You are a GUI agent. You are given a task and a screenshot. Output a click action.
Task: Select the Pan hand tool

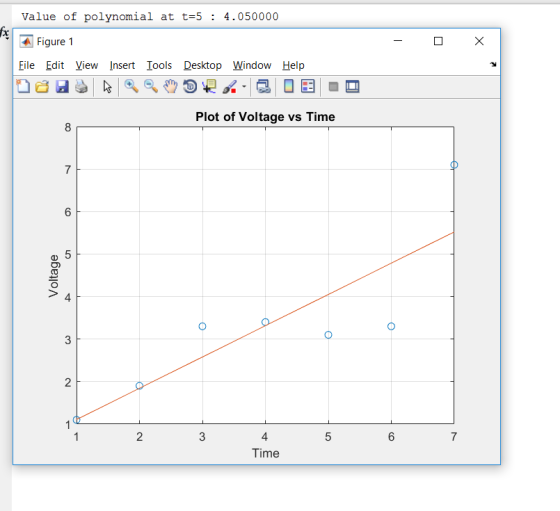[x=170, y=86]
